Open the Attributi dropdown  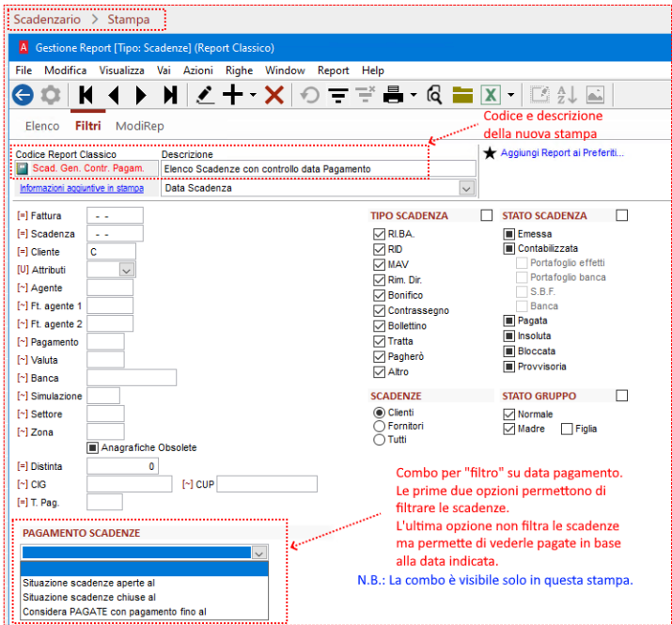tap(126, 271)
